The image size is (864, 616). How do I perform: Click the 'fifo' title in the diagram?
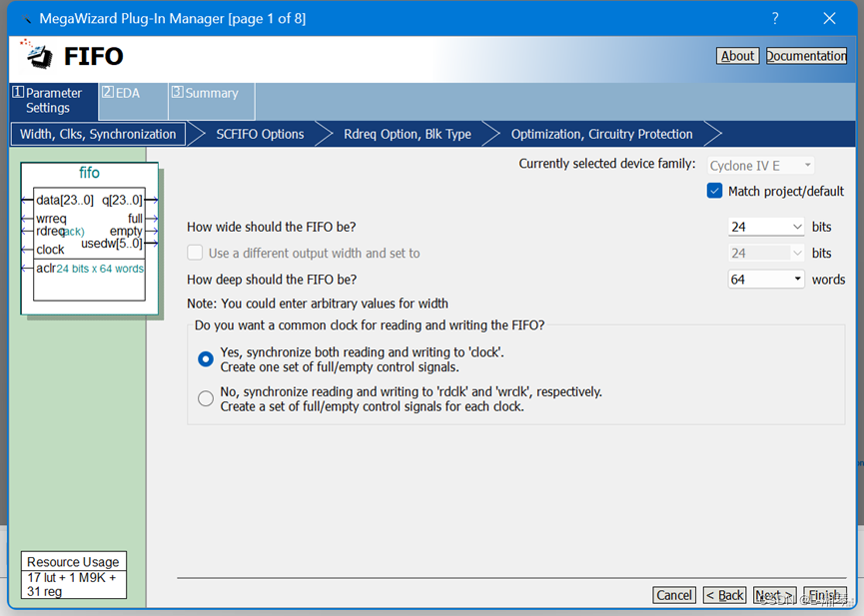(x=89, y=173)
